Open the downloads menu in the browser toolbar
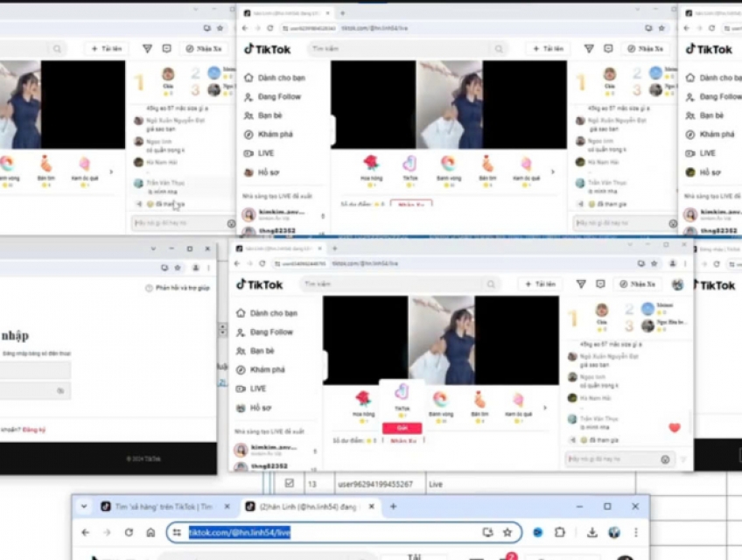The height and width of the screenshot is (560, 742). pos(591,532)
